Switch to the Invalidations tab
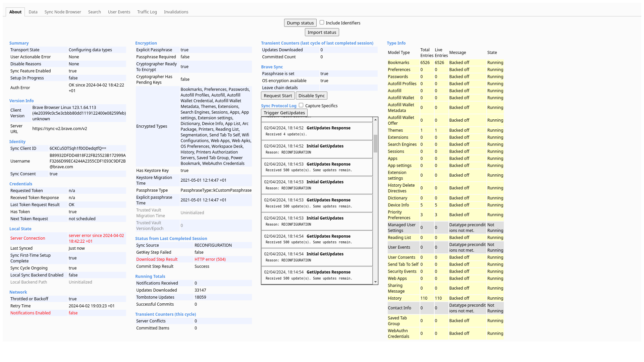 point(176,12)
